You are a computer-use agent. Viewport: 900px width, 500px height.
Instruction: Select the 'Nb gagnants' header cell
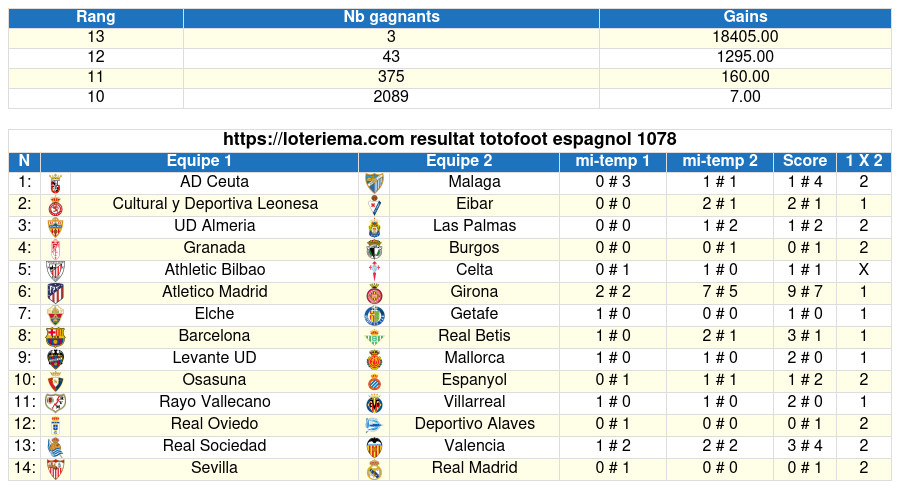coord(391,17)
